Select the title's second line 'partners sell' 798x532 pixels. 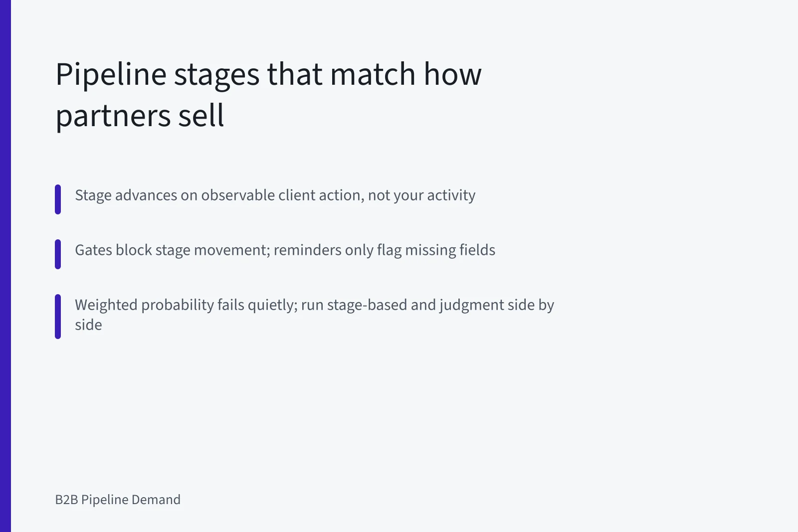[x=140, y=116]
